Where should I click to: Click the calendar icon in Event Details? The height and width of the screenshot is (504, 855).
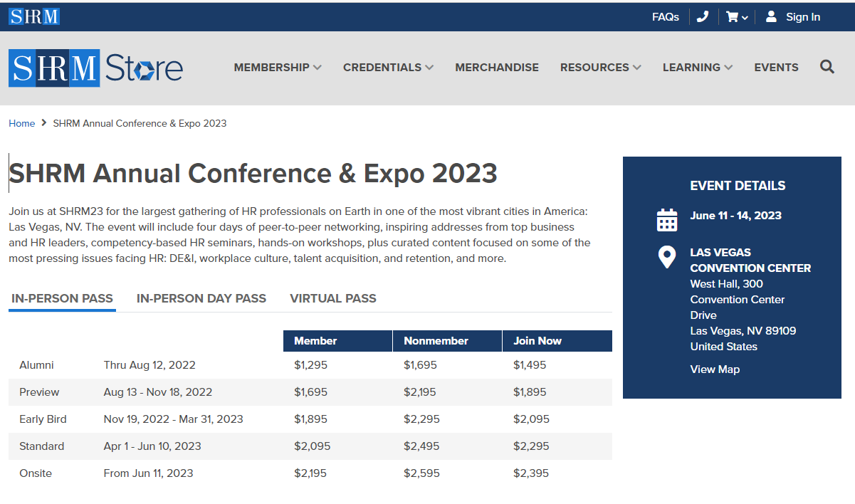point(666,220)
